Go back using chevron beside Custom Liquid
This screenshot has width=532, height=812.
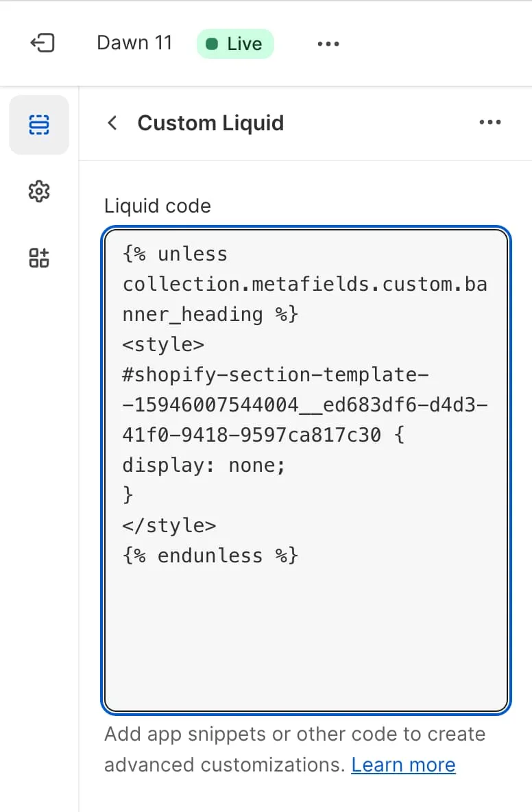[x=112, y=123]
